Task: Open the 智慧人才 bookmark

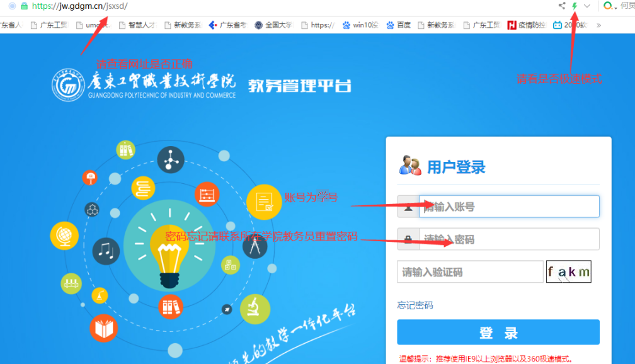Action: tap(137, 25)
